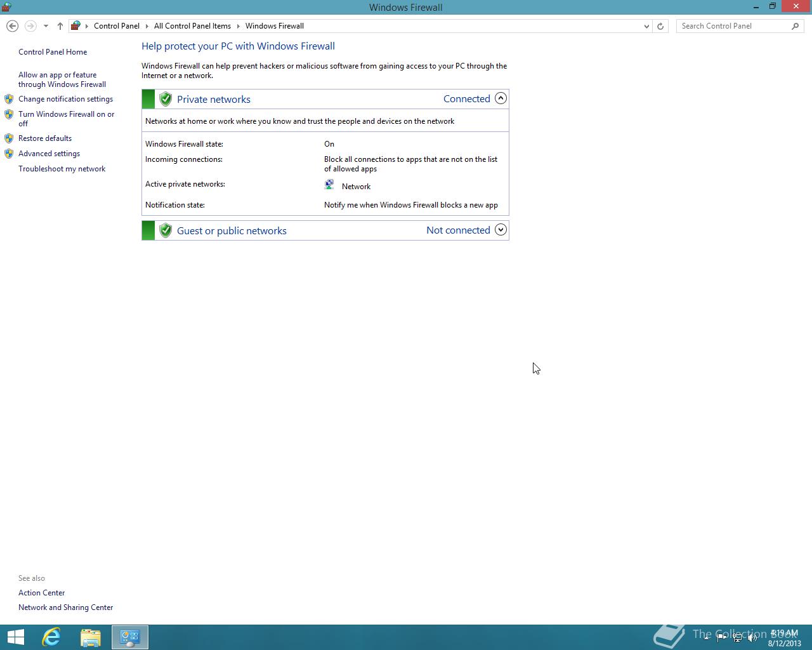Click the Incoming connections label
This screenshot has height=650, width=812.
click(184, 159)
